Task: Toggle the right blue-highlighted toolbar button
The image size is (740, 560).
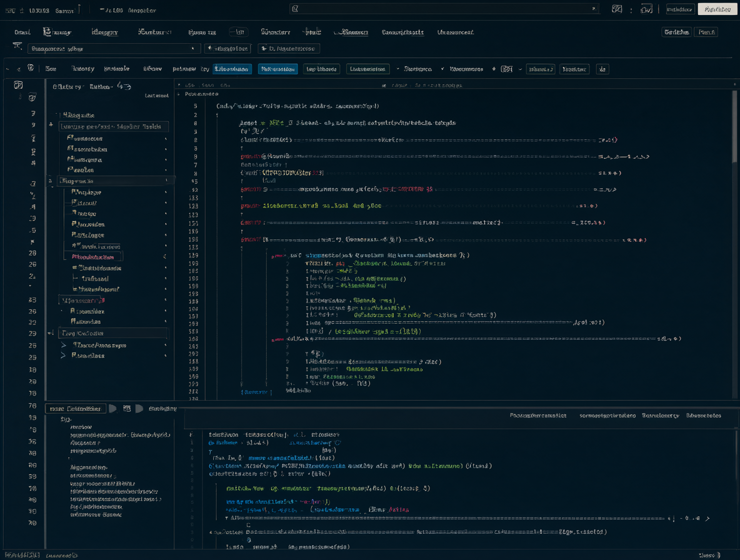Action: (x=278, y=69)
